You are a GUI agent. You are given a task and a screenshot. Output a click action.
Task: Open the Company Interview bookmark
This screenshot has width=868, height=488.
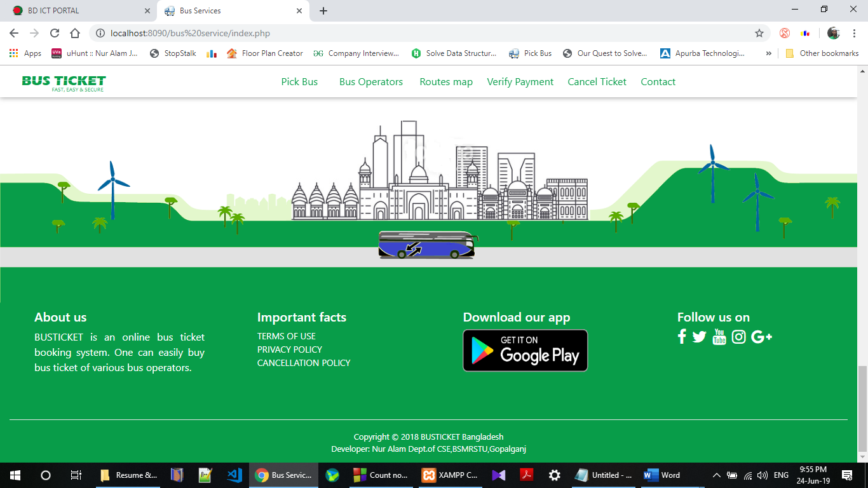click(356, 53)
